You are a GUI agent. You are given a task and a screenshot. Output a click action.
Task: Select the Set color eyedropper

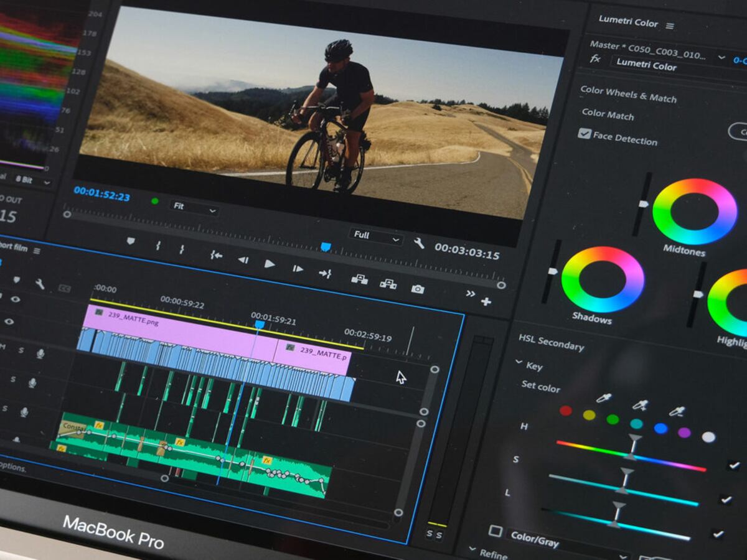tap(603, 398)
